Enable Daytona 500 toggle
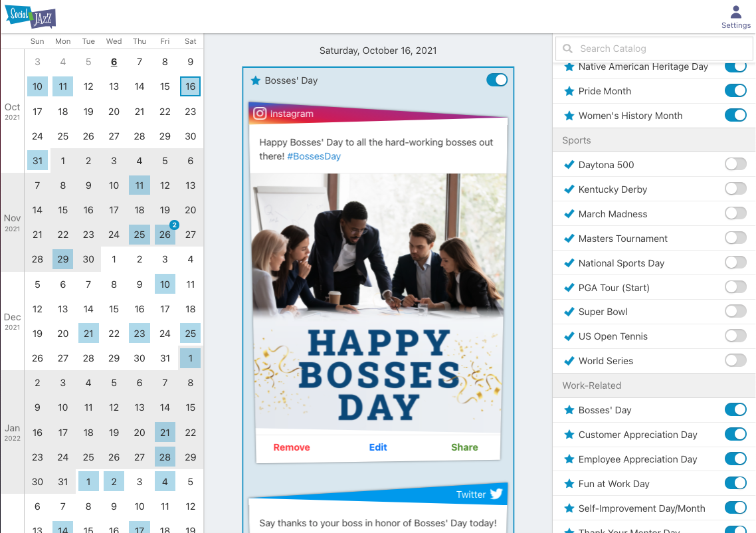The image size is (756, 533). (735, 164)
